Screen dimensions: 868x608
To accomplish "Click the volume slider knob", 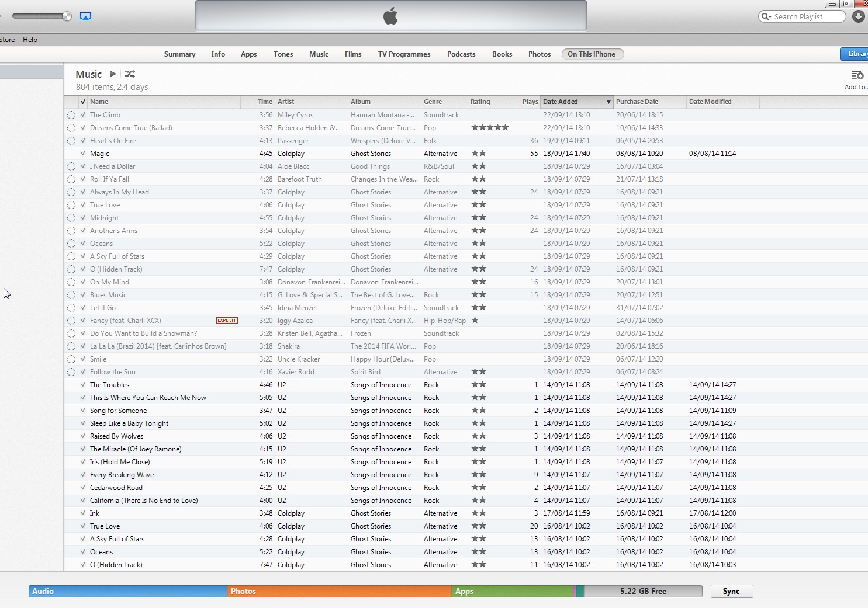I will (x=67, y=16).
